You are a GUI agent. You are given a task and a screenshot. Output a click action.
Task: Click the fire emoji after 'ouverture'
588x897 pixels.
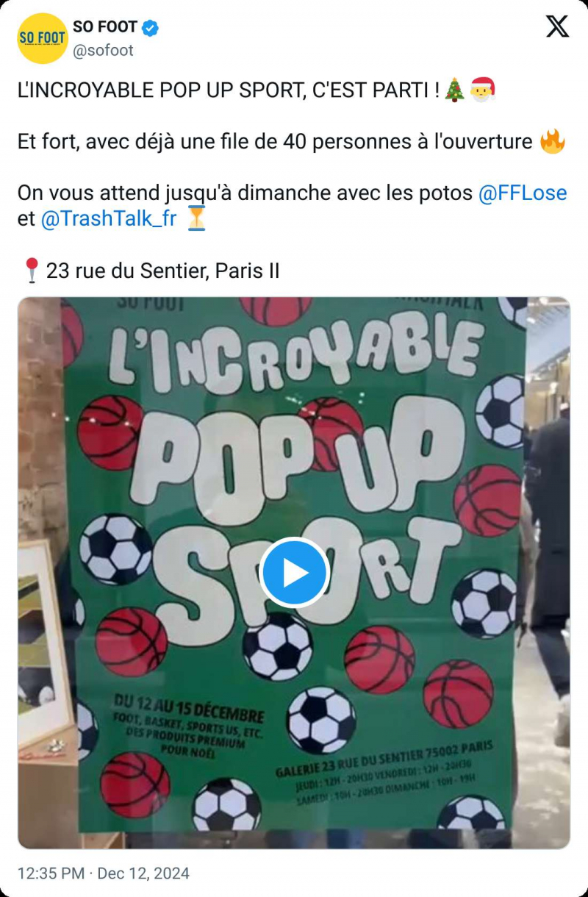tap(552, 141)
